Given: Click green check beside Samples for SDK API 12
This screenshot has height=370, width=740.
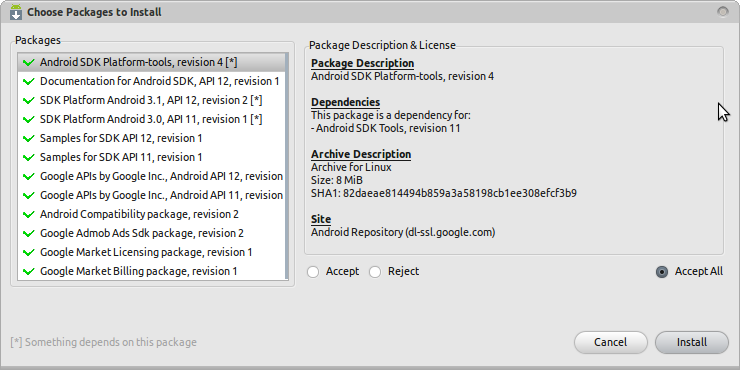Looking at the screenshot, I should coord(29,138).
